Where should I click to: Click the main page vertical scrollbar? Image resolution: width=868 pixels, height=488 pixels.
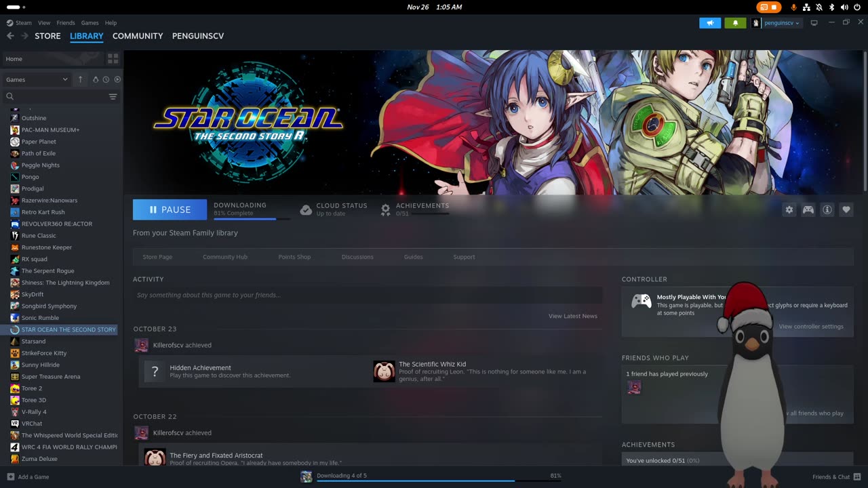pos(865,122)
